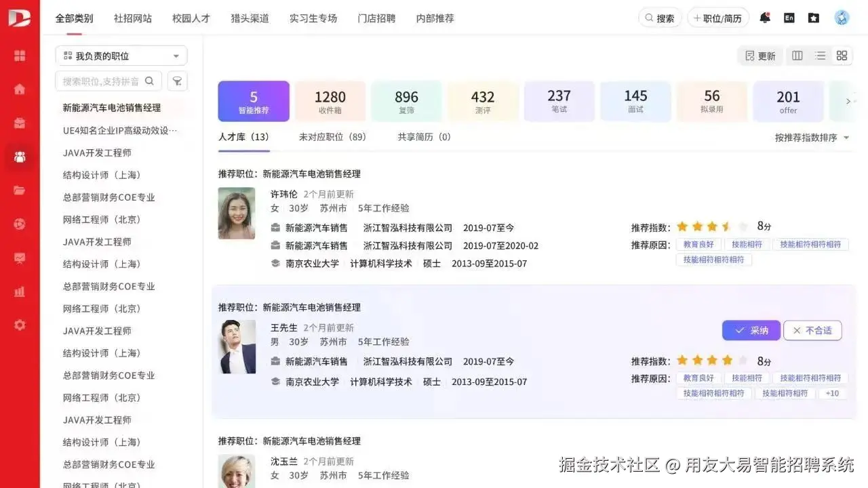Screen dimensions: 868x488
Task: Open the 收件箱 card showing 1280
Action: (330, 102)
